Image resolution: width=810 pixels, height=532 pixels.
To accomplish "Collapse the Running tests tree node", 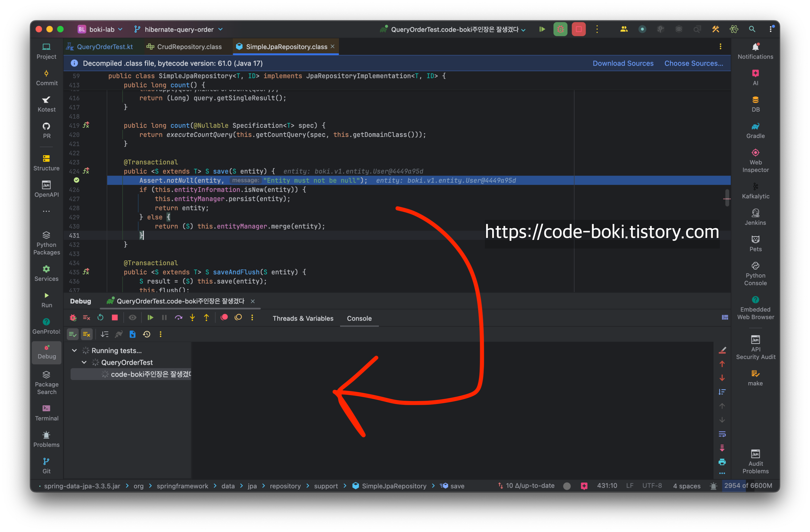I will coord(75,350).
